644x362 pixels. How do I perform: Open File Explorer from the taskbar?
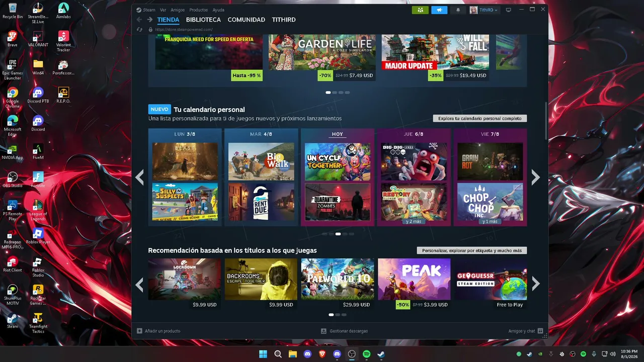[x=292, y=354]
